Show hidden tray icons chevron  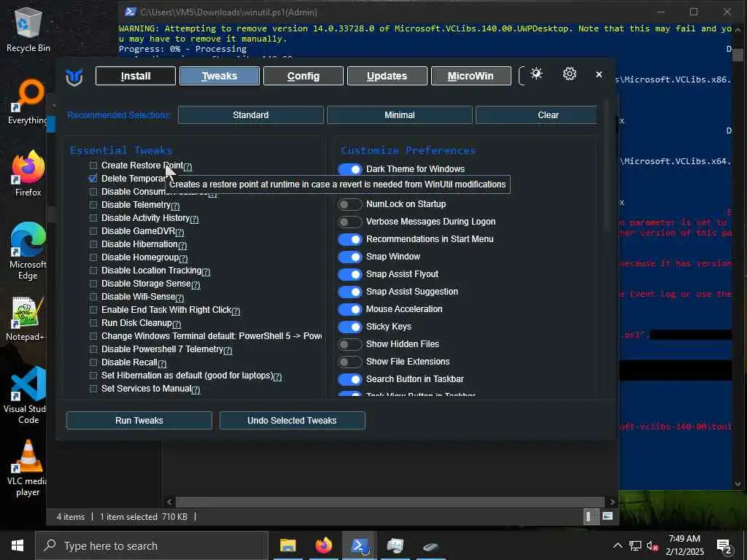tap(617, 545)
